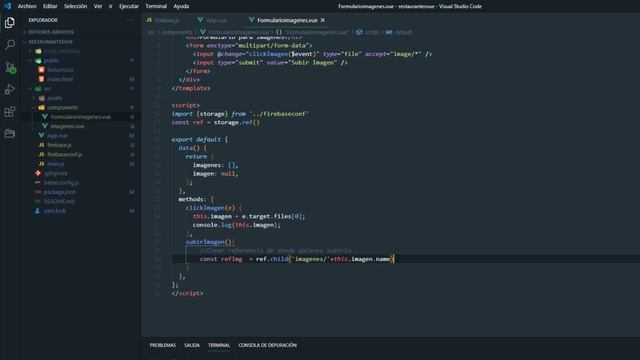Open the Run and Debug icon
This screenshot has width=640, height=360.
click(10, 89)
